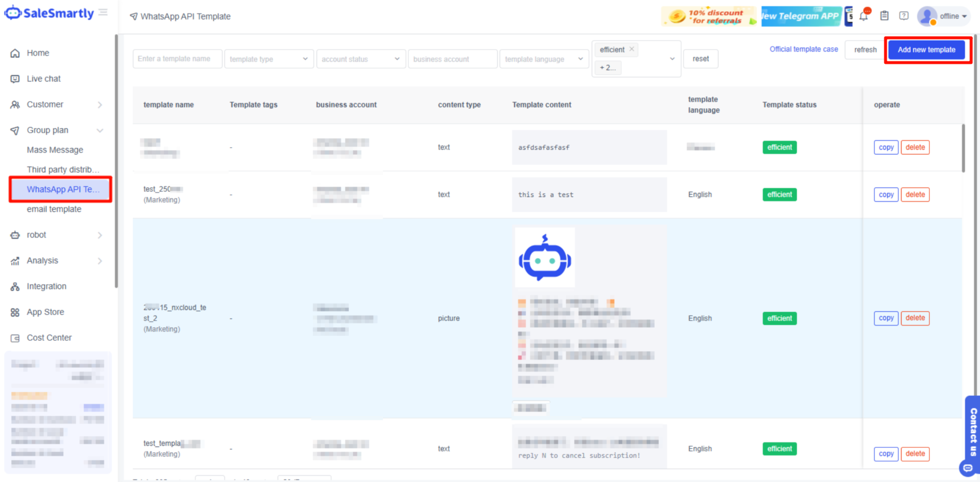Select Mass Message menu item

[x=55, y=150]
